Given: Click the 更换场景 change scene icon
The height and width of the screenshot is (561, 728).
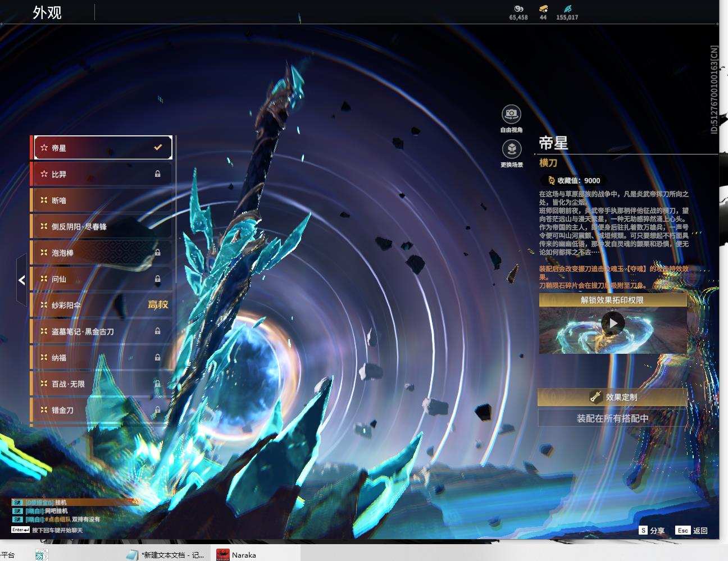Looking at the screenshot, I should tap(511, 149).
